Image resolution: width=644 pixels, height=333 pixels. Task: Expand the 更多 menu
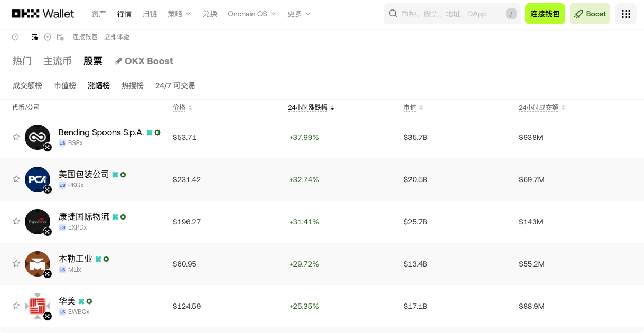coord(299,14)
